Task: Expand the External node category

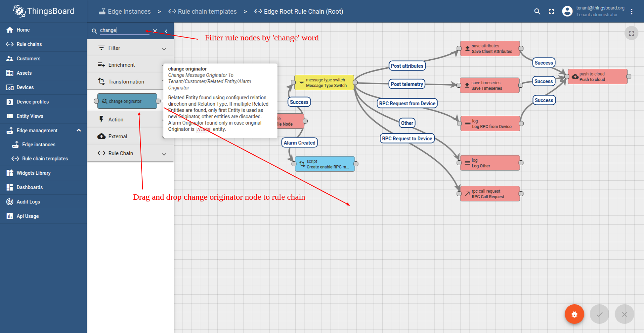Action: pyautogui.click(x=130, y=136)
